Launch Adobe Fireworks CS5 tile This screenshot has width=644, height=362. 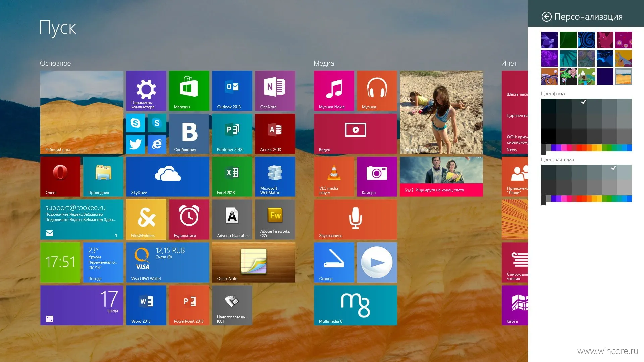pyautogui.click(x=275, y=219)
